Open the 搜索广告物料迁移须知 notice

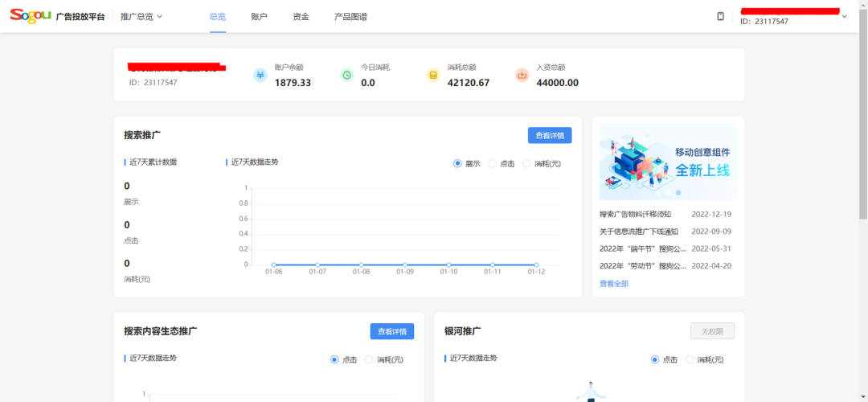point(635,215)
